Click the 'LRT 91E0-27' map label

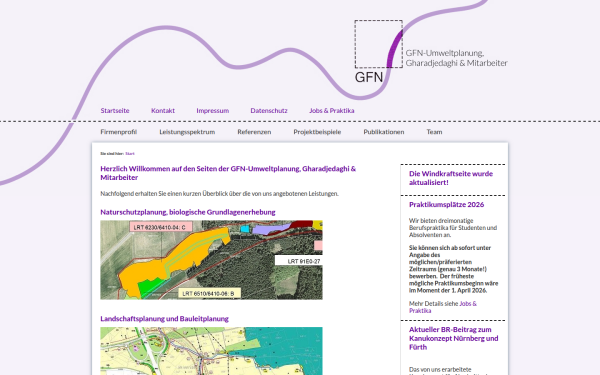click(298, 261)
